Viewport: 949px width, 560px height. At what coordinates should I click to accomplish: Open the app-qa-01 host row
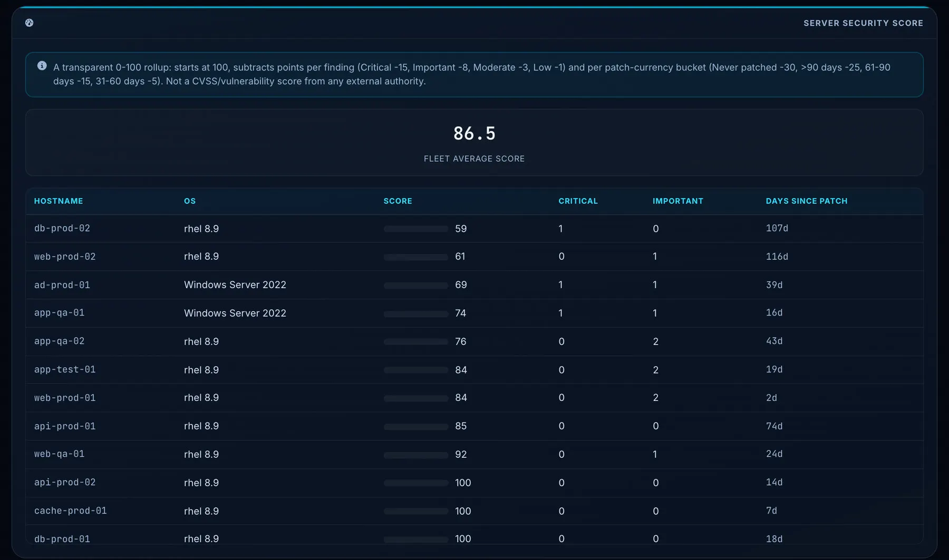[475, 313]
